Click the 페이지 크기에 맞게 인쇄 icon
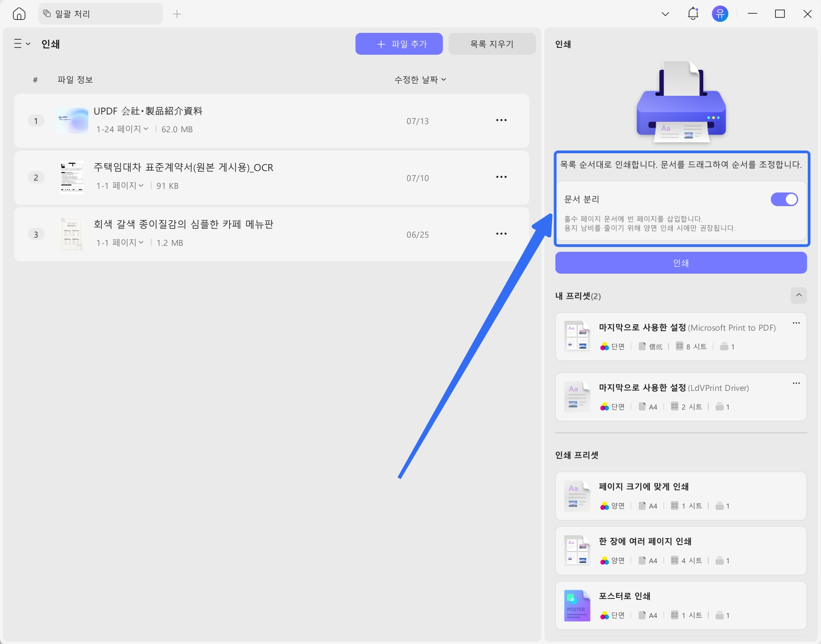 click(x=577, y=496)
